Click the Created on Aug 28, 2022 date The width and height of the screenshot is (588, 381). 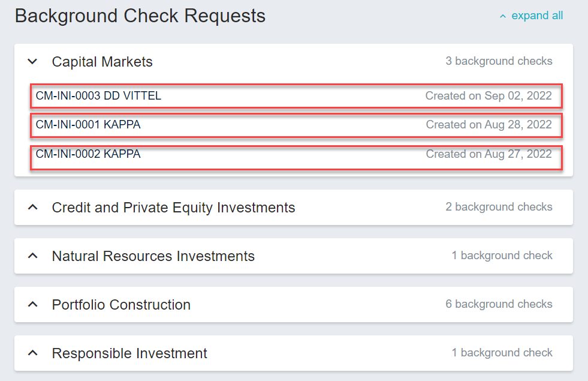point(489,125)
